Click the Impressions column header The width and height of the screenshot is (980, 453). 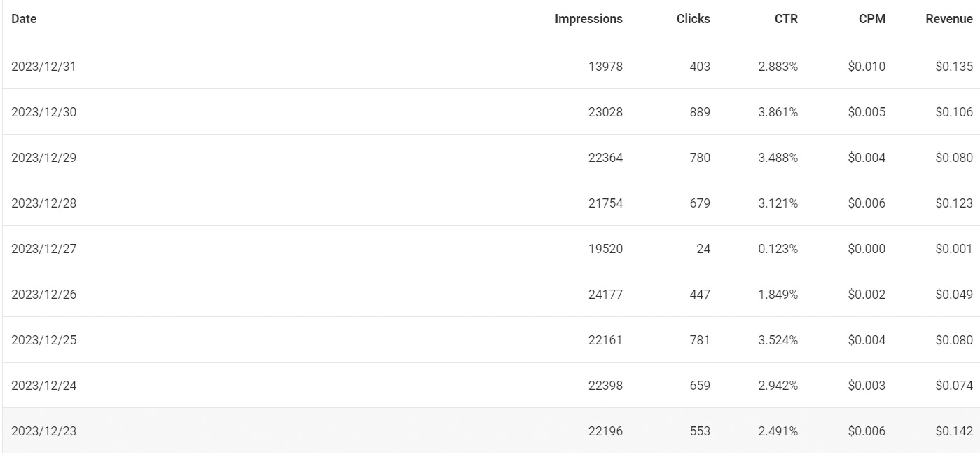(x=588, y=19)
